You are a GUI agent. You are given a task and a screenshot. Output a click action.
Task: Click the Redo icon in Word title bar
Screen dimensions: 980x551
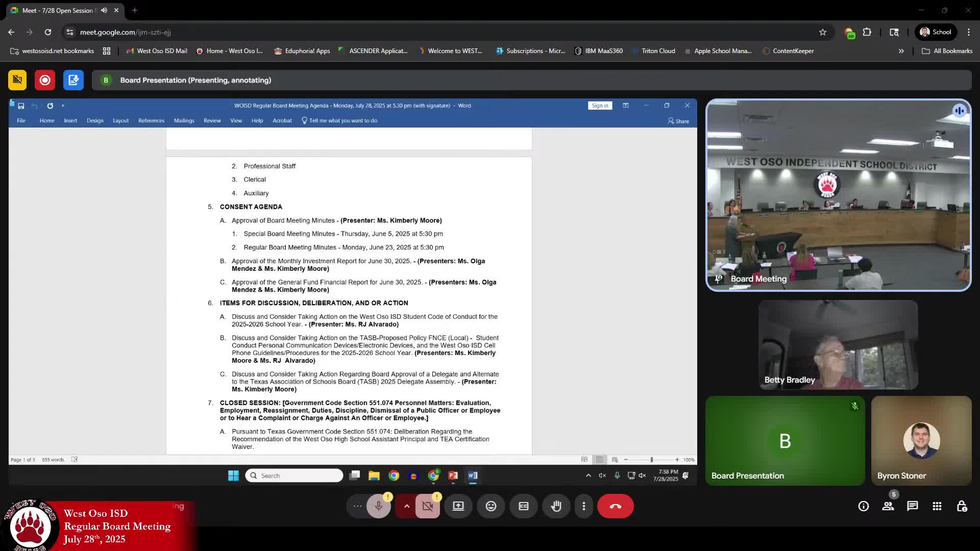50,106
